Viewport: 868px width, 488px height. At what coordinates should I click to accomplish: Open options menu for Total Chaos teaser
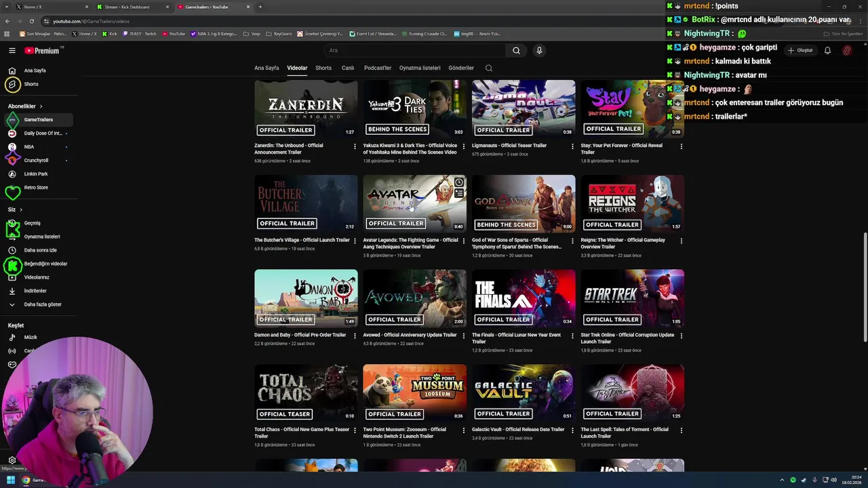click(355, 430)
